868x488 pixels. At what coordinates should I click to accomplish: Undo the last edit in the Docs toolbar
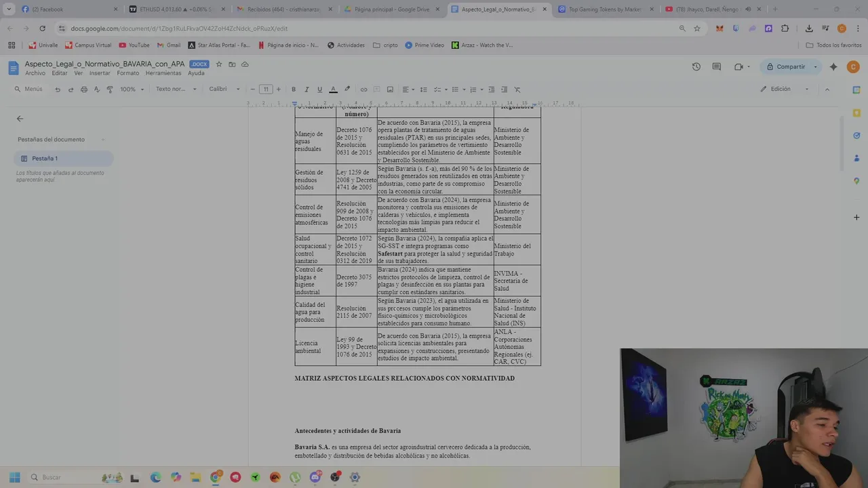tap(58, 89)
